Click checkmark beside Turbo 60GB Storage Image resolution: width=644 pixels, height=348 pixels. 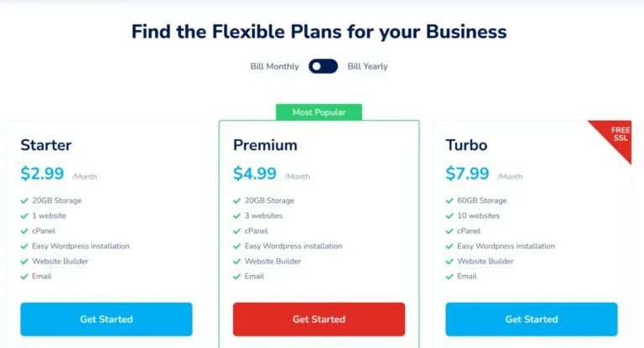click(x=450, y=201)
